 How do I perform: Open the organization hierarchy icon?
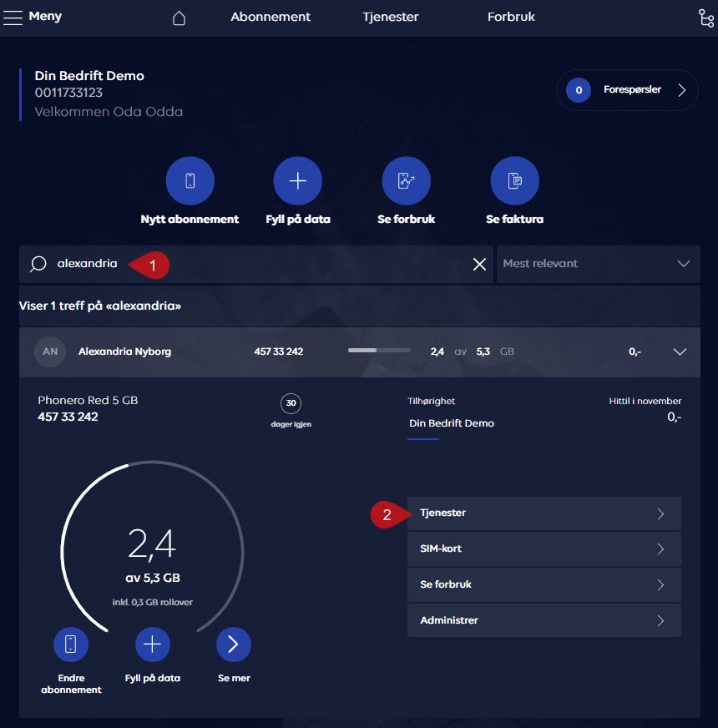coord(706,18)
